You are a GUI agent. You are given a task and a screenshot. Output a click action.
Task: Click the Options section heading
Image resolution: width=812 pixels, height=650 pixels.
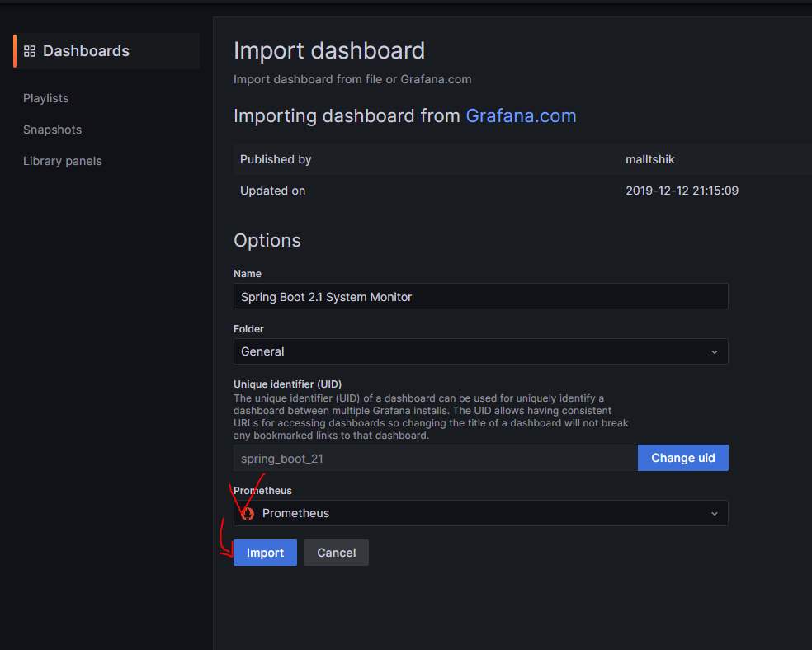[x=267, y=241]
